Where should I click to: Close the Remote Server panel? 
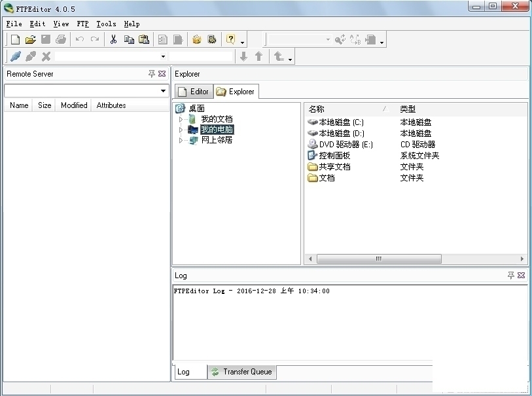[162, 73]
